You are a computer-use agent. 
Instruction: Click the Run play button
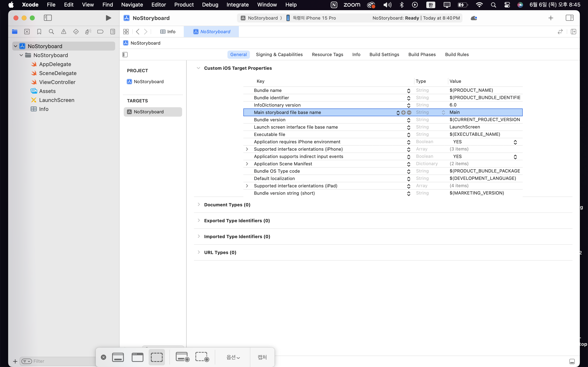[x=108, y=18]
